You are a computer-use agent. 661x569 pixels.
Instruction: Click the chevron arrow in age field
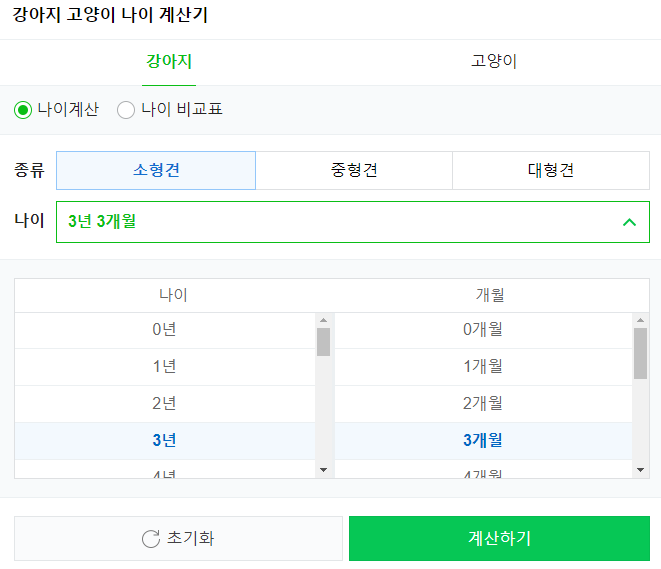coord(629,222)
